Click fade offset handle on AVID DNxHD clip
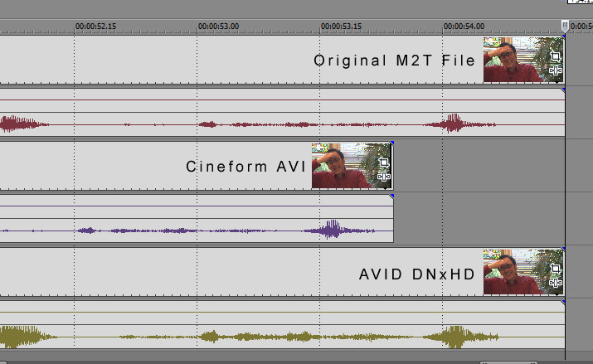 tap(563, 249)
